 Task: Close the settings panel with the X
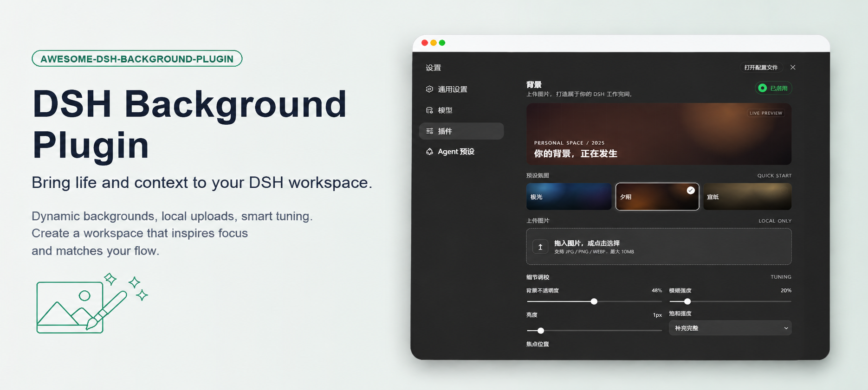pos(793,67)
